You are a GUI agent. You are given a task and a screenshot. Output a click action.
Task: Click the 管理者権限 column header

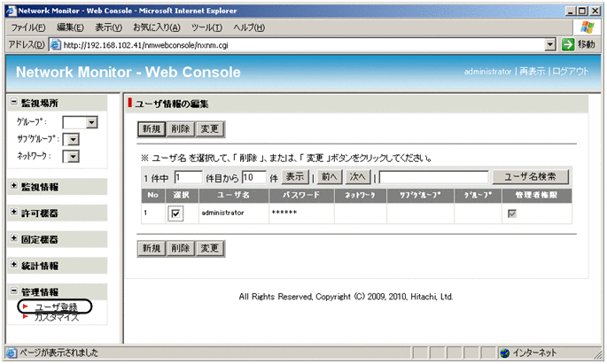[536, 196]
